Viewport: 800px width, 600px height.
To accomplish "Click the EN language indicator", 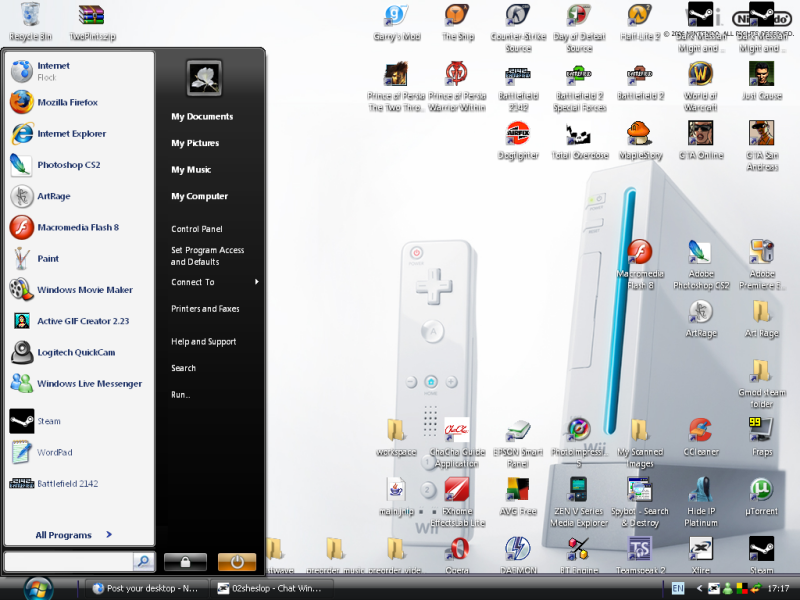I will 678,588.
